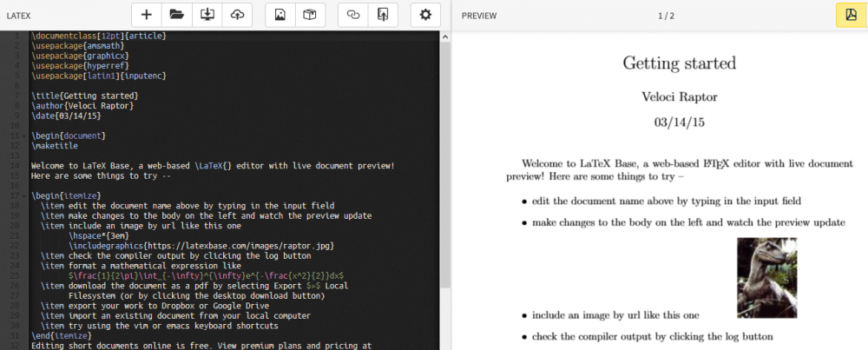This screenshot has height=350, width=868.
Task: Click the raptor image in the preview
Action: click(766, 278)
